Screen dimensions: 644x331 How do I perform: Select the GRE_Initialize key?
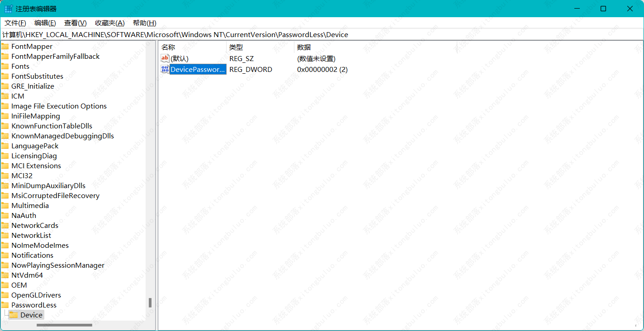33,86
